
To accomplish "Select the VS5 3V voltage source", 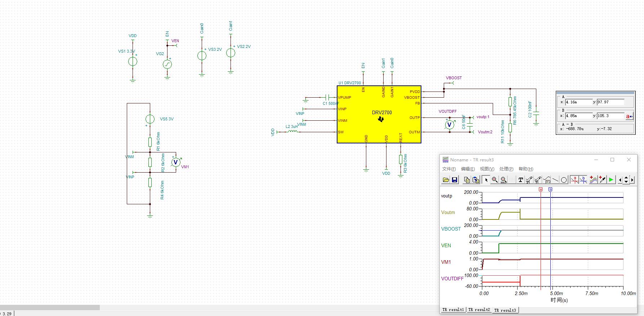I will point(150,119).
